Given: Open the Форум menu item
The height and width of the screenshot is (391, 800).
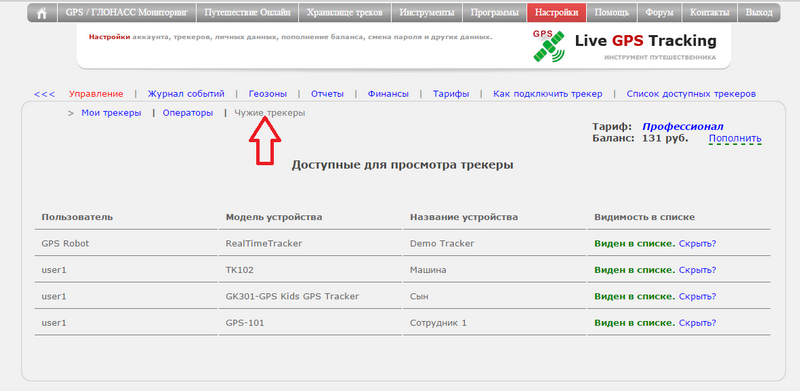Looking at the screenshot, I should pyautogui.click(x=659, y=13).
